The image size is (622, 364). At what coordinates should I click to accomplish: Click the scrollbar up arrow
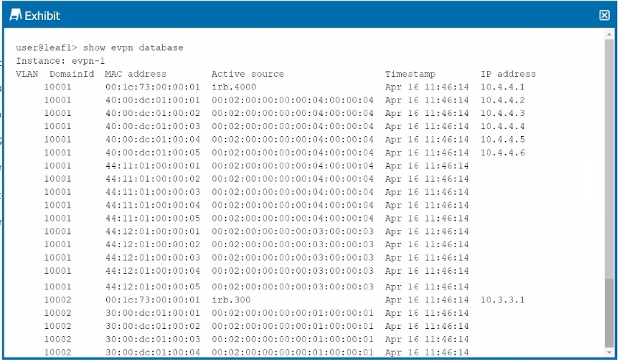610,34
